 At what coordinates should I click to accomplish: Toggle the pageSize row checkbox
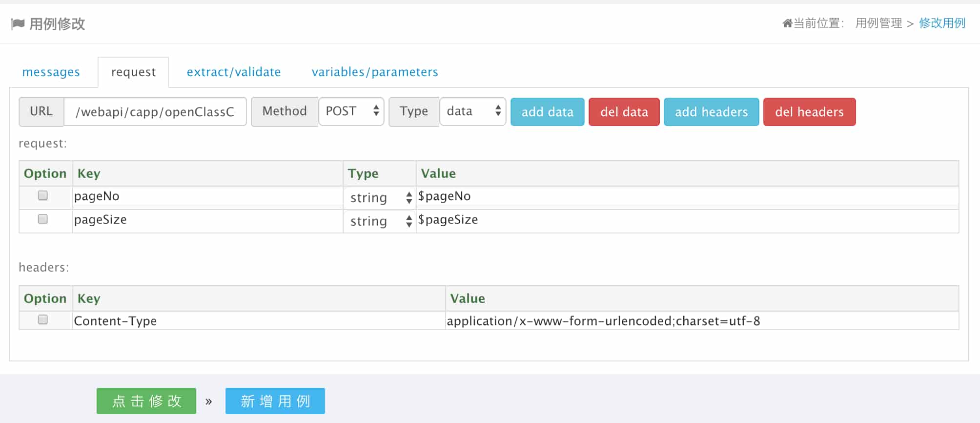(43, 219)
